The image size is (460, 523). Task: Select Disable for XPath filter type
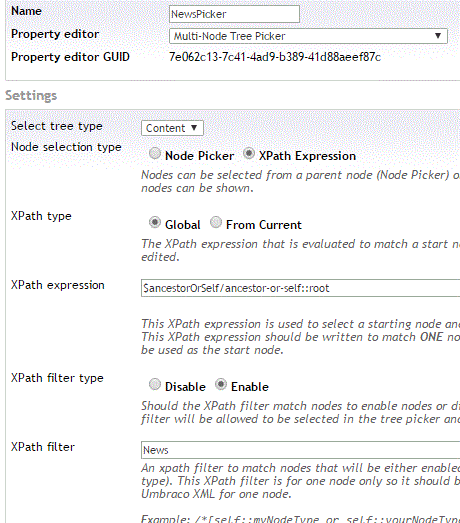pyautogui.click(x=154, y=384)
